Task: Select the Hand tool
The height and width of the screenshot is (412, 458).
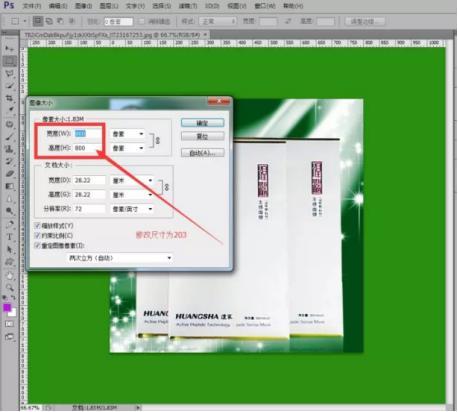Action: click(x=9, y=275)
